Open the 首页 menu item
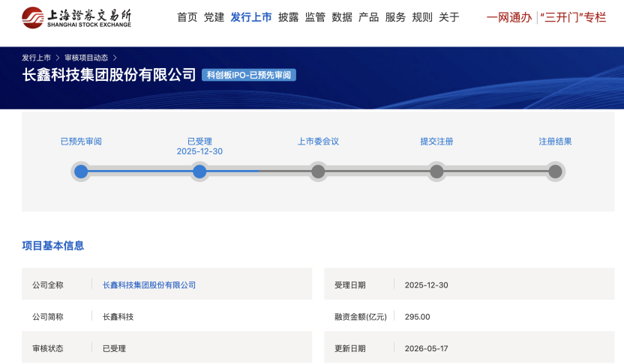The width and height of the screenshot is (624, 364). (187, 17)
